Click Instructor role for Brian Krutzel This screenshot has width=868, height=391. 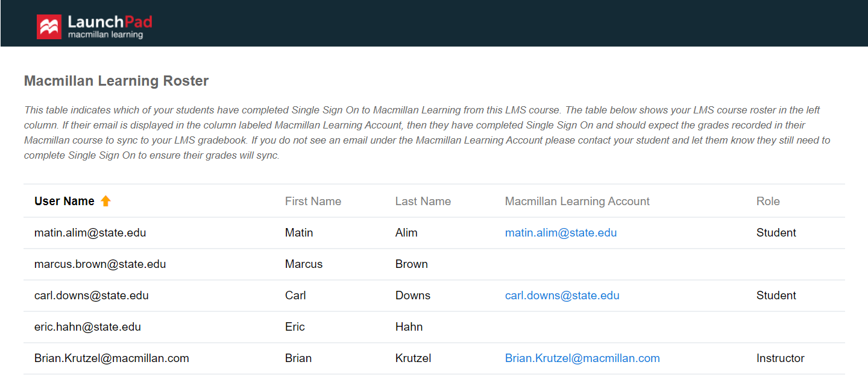780,358
